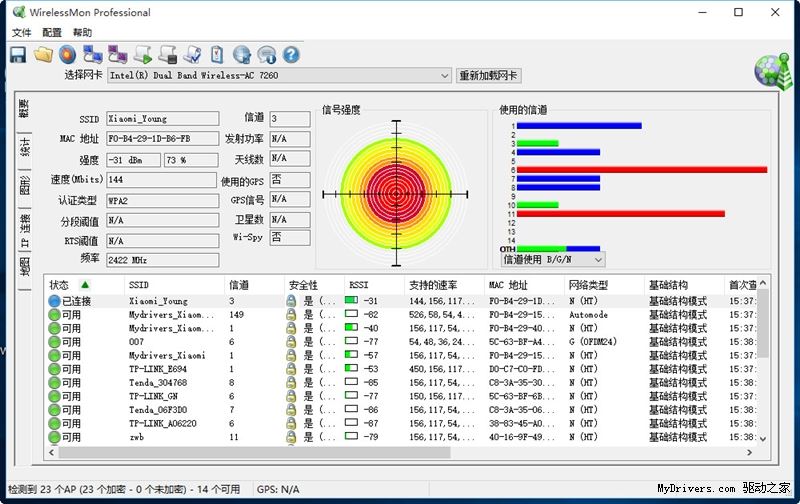800x504 pixels.
Task: Click the blue networked computers toolbar icon
Action: point(93,55)
